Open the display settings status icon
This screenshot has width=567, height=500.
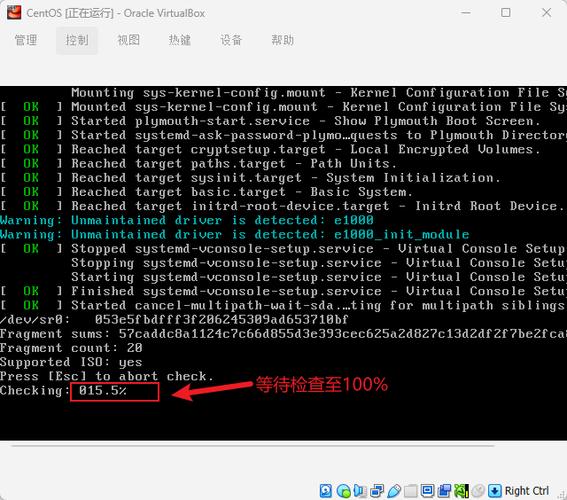[x=427, y=491]
